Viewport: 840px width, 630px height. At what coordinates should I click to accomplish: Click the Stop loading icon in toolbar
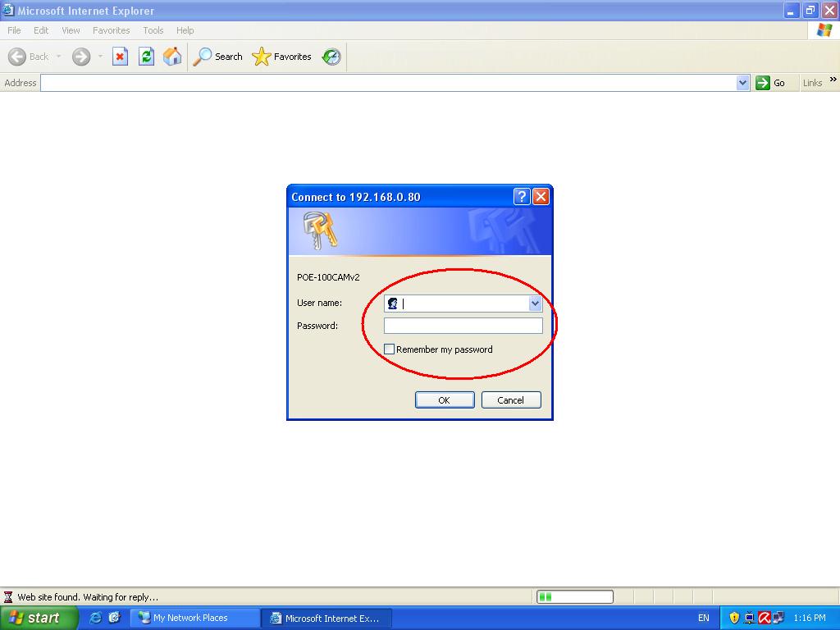(x=120, y=57)
